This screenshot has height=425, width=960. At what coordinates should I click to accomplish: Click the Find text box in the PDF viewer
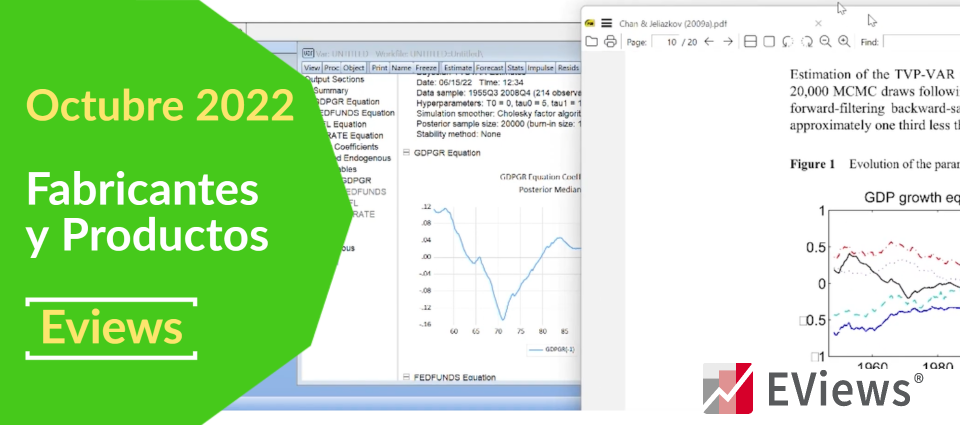click(921, 42)
